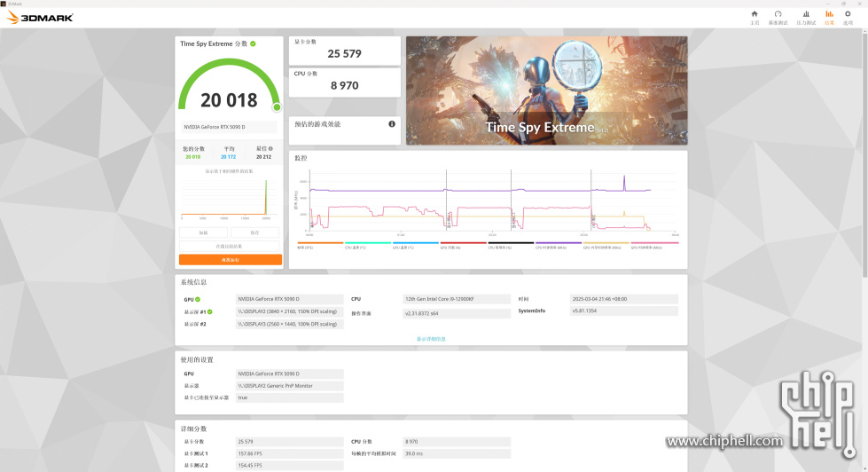Click the GPU field in settings used section

290,374
